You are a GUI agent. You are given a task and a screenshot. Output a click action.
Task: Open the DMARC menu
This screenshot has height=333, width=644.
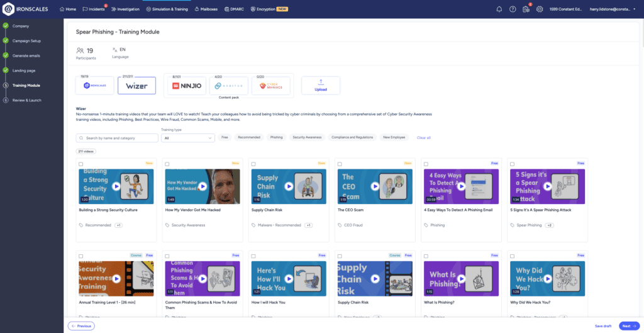point(234,9)
